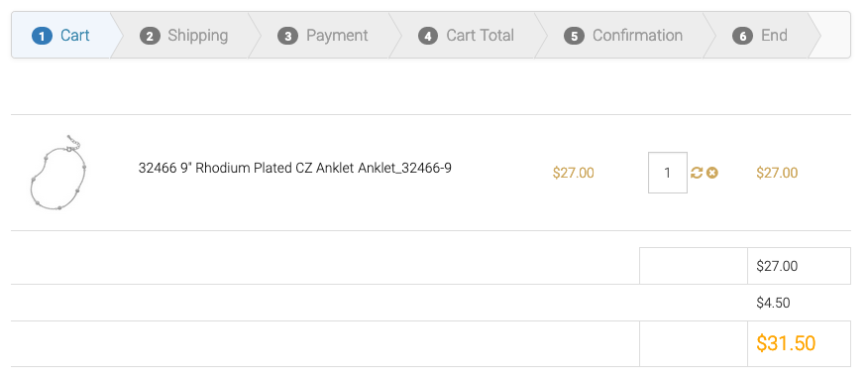Screen dimensions: 868x380
Task: Click the number 6 step badge
Action: [742, 36]
